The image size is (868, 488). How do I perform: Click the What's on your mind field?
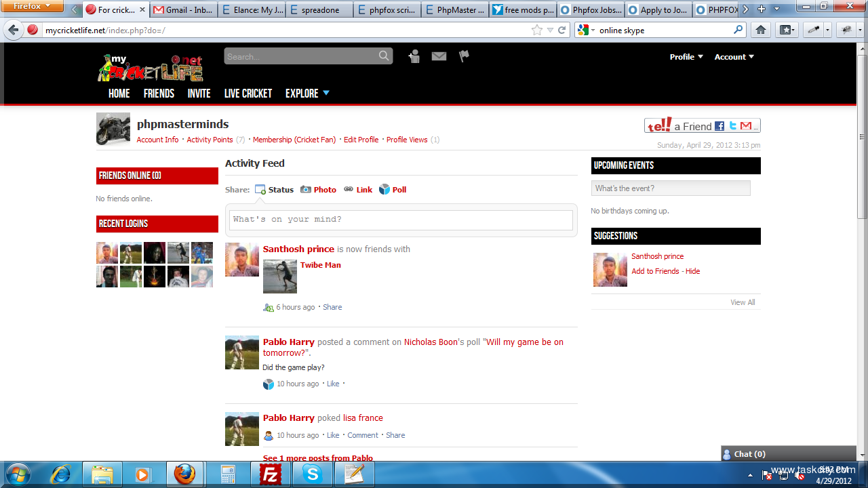(x=401, y=220)
